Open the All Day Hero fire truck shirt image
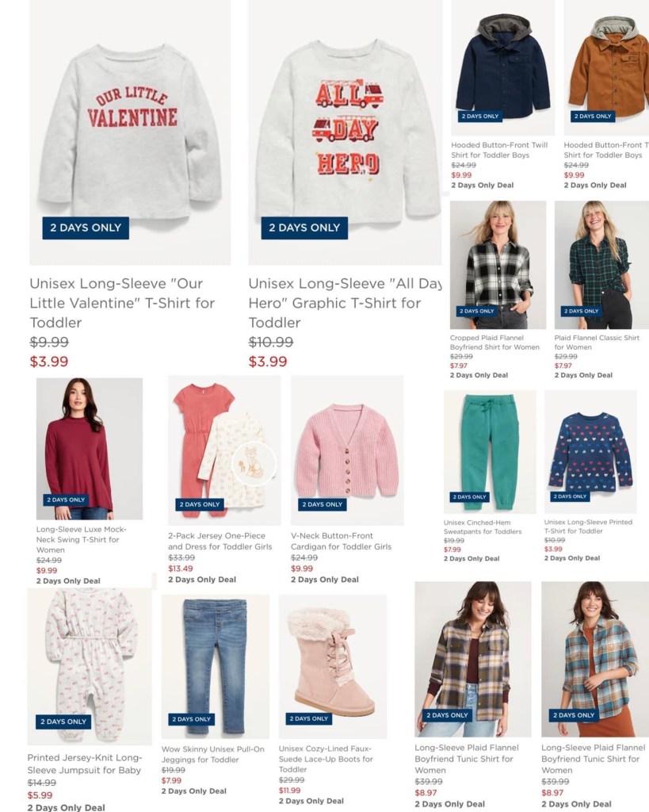Viewport: 649px width, 812px height. point(345,132)
